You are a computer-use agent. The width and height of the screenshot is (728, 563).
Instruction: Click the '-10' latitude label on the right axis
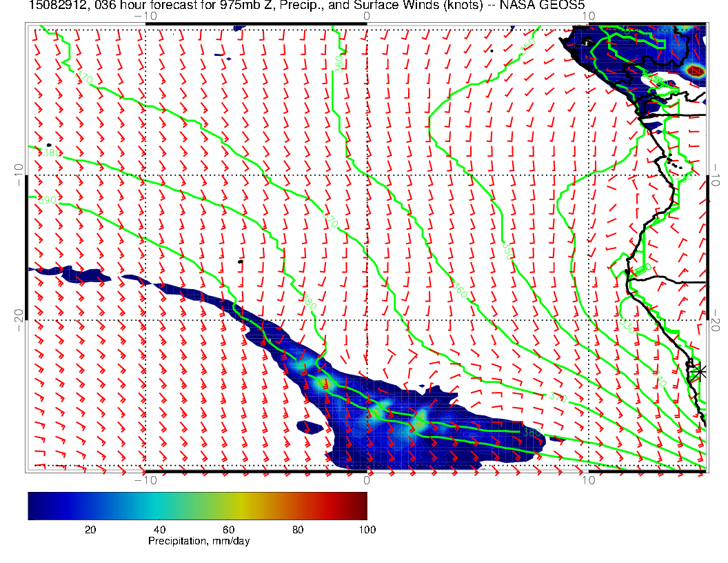(x=716, y=175)
